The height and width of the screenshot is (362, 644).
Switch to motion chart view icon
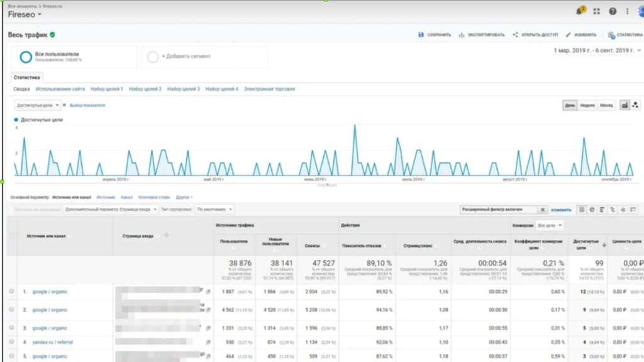(x=635, y=105)
